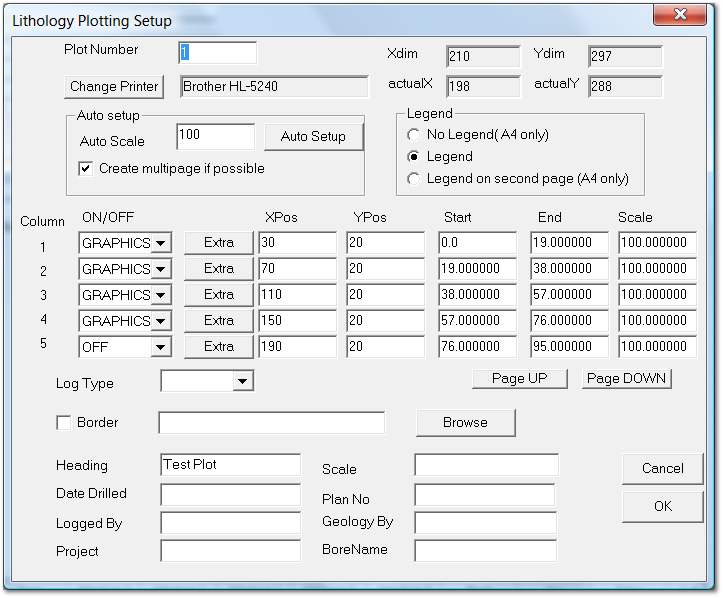Confirm settings with the OK button

[662, 506]
